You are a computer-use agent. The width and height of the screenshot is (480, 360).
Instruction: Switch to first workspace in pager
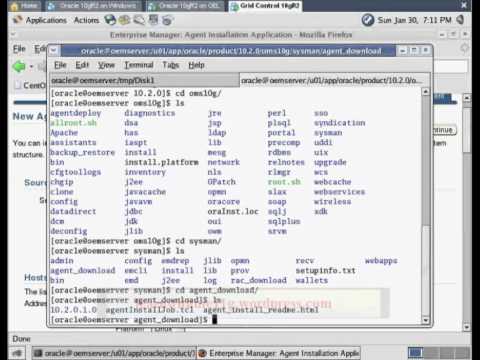tap(415, 353)
